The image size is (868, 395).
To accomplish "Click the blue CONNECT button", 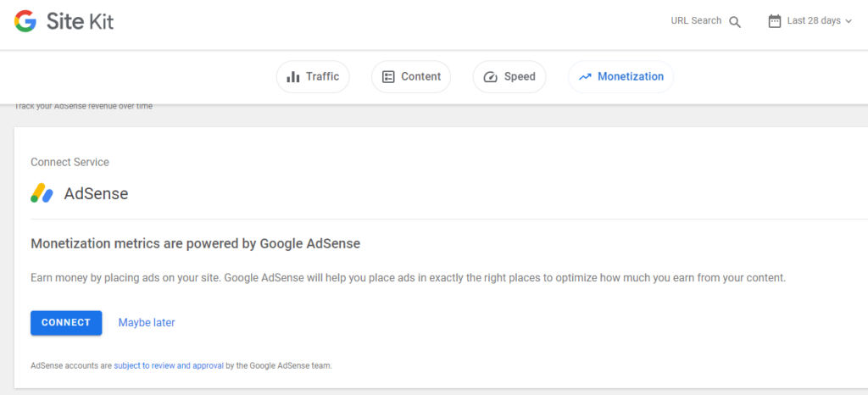I will 66,323.
